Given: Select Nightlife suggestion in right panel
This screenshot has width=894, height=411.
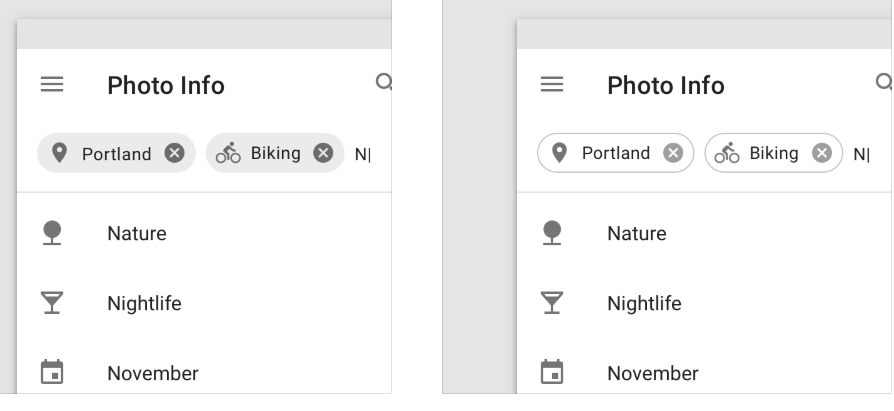Looking at the screenshot, I should click(x=704, y=303).
